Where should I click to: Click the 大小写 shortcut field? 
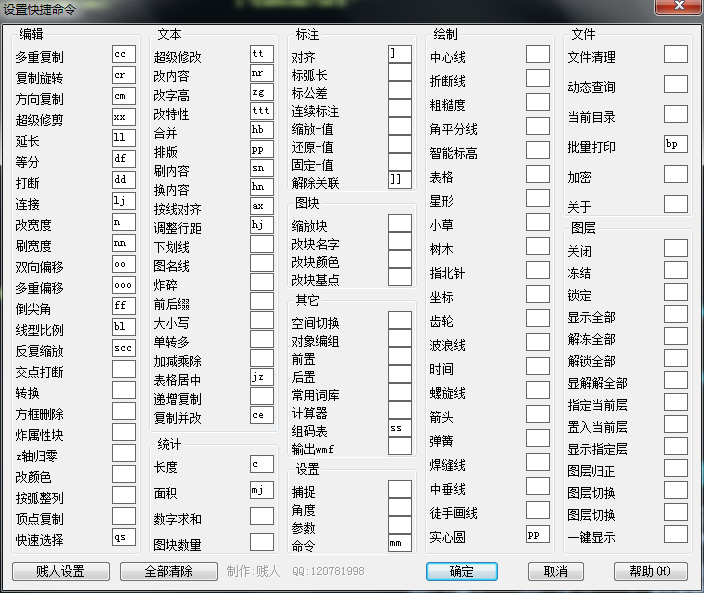pyautogui.click(x=262, y=320)
